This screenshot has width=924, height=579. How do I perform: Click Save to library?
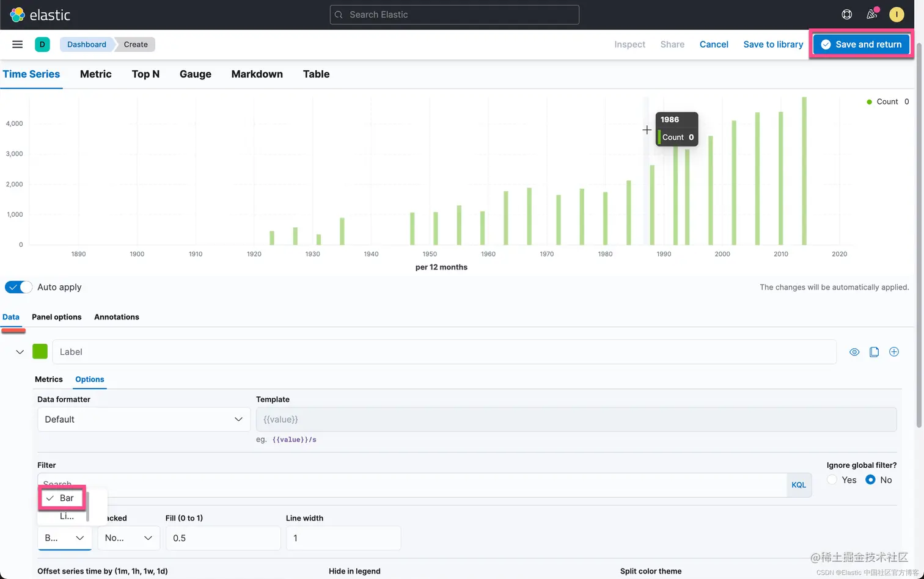pos(773,44)
